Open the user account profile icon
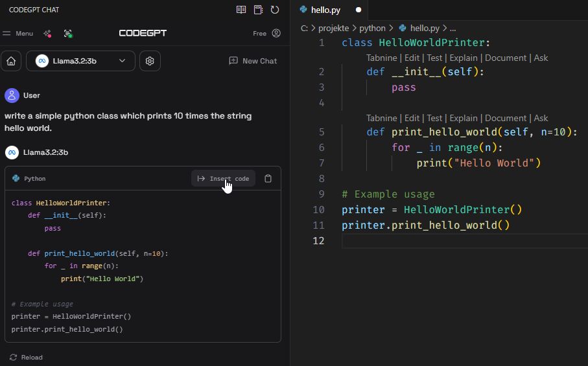Screen dimensions: 588x366 (x=276, y=33)
